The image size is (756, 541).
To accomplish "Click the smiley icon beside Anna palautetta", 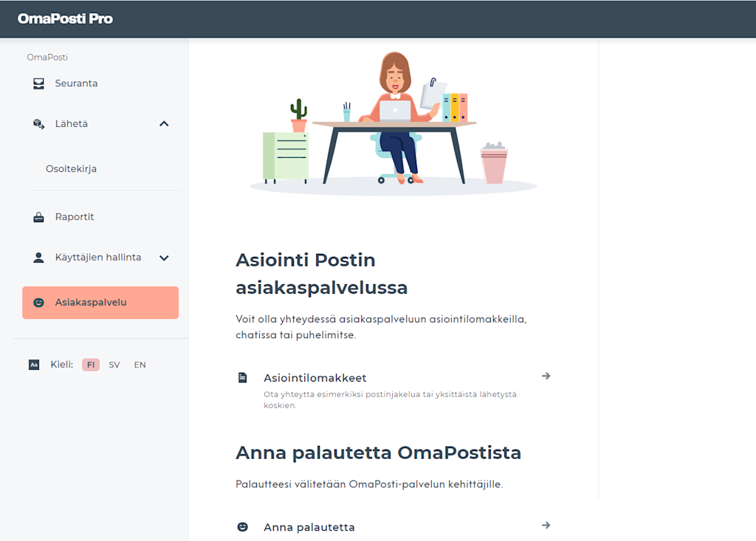I will [242, 527].
